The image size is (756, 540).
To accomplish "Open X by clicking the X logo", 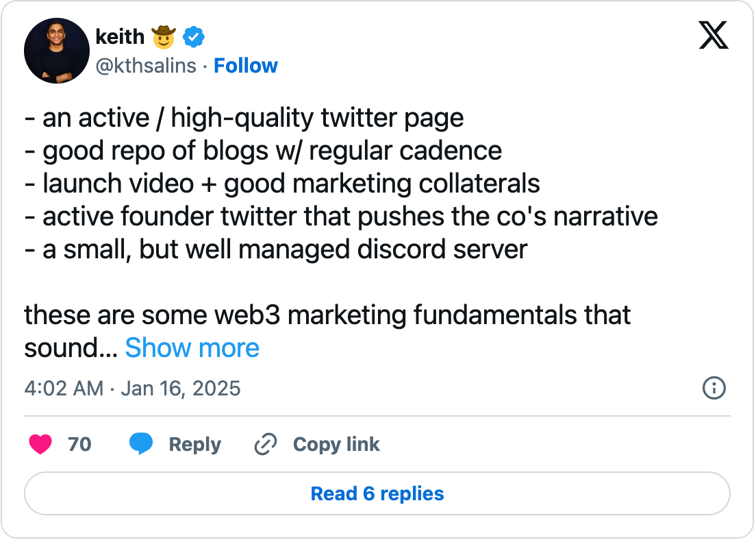I will [714, 35].
